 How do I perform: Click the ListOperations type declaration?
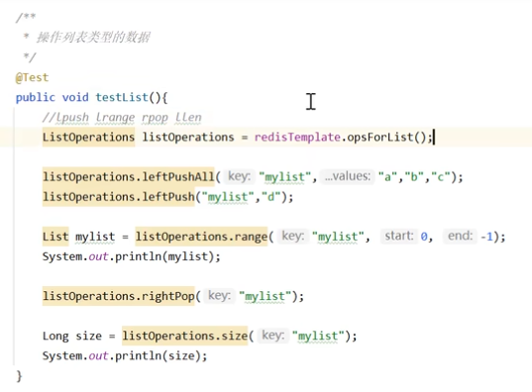[x=88, y=138]
